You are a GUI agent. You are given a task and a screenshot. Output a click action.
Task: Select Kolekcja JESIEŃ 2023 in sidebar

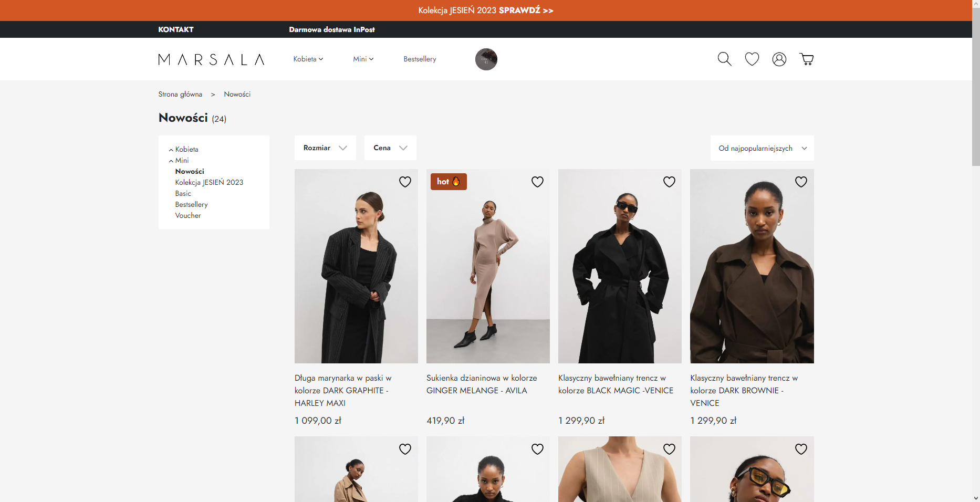pyautogui.click(x=209, y=182)
